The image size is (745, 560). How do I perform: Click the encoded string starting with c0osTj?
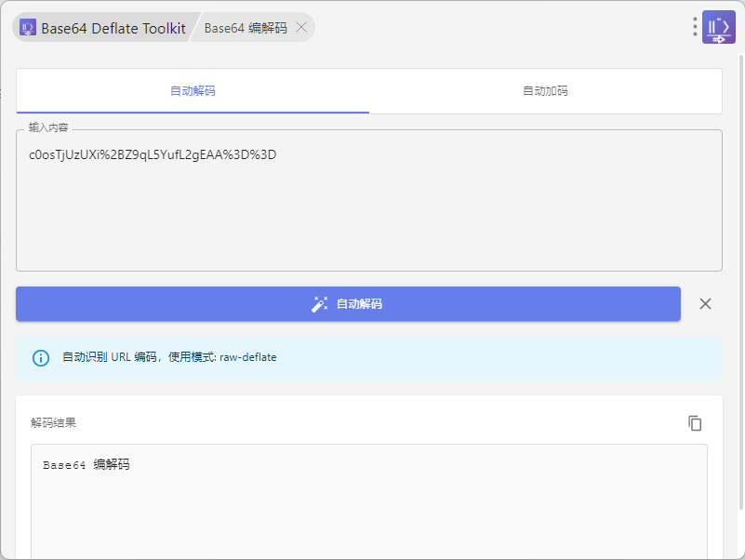(153, 154)
